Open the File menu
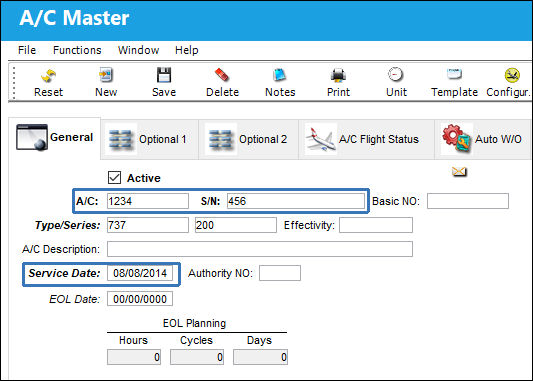533x381 pixels. [27, 50]
